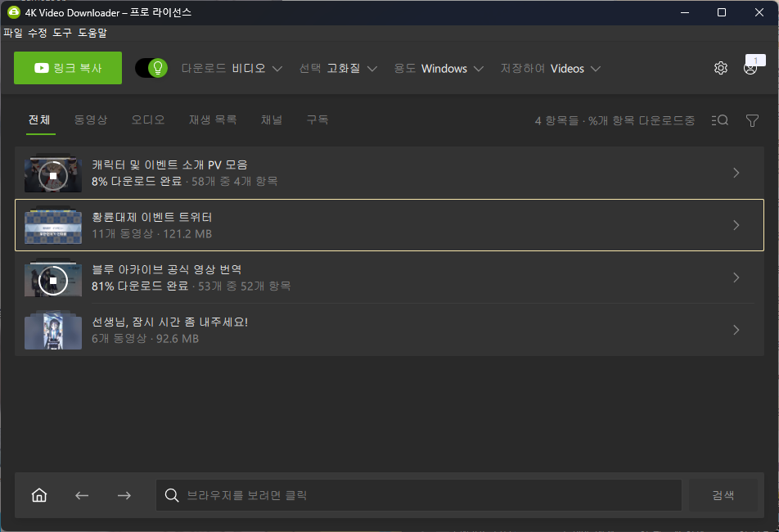This screenshot has height=532, width=779.
Task: Open the account profile icon with badge
Action: click(x=750, y=68)
